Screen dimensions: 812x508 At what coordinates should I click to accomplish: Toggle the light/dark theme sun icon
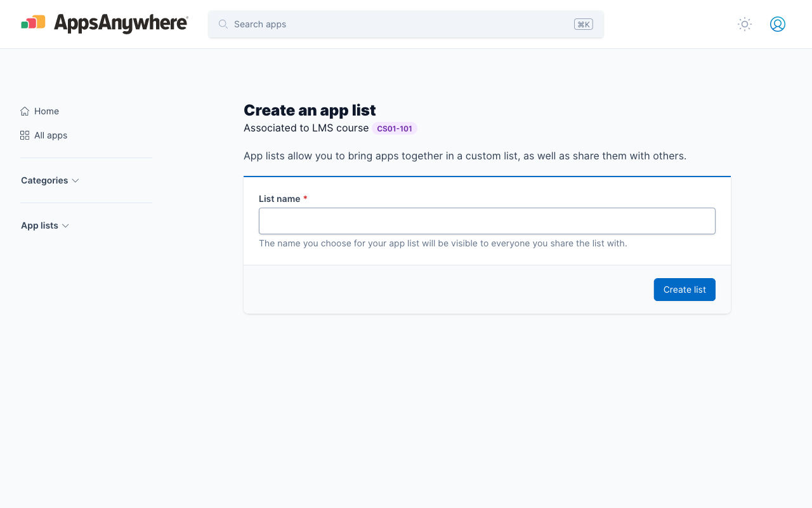coord(745,24)
